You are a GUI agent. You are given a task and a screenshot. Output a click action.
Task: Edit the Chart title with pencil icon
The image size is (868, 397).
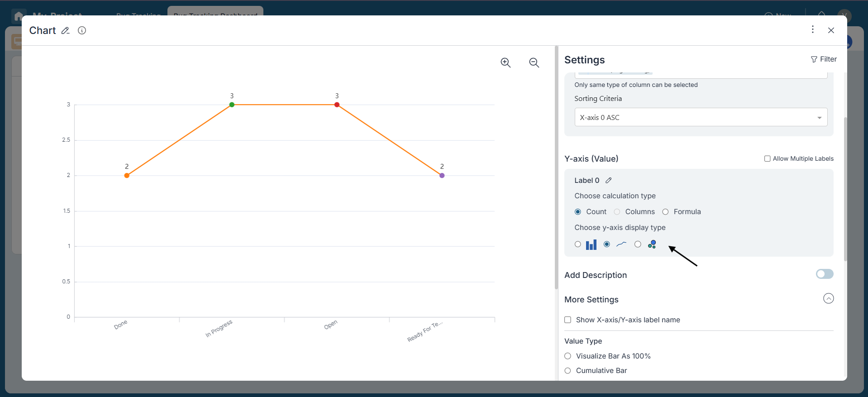click(66, 31)
